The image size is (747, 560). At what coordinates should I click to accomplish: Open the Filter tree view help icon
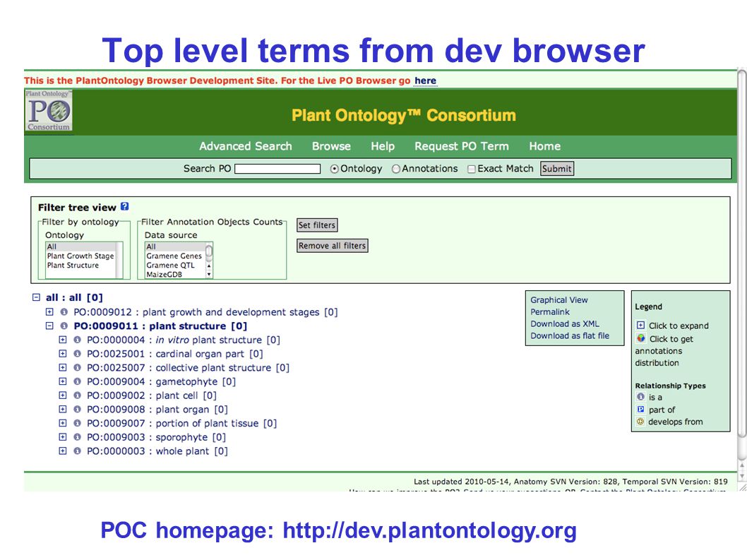coord(124,206)
